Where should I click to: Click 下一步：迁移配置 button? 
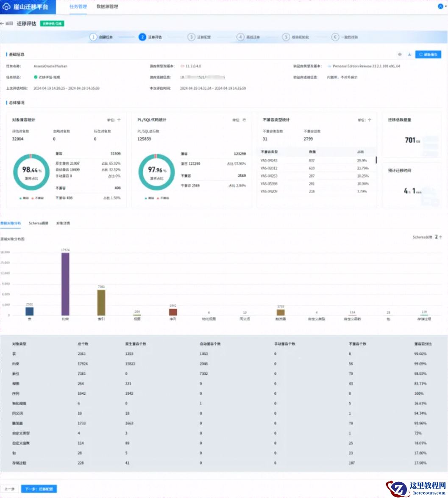tap(39, 489)
